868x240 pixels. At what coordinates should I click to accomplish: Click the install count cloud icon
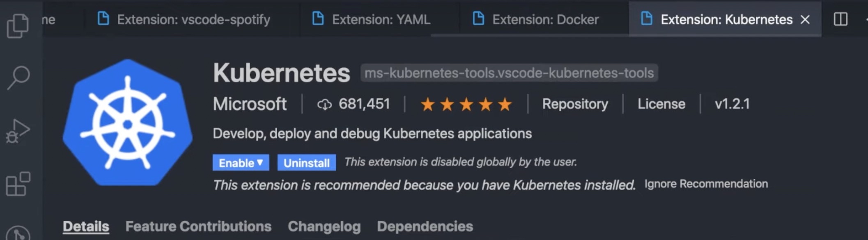click(x=324, y=104)
